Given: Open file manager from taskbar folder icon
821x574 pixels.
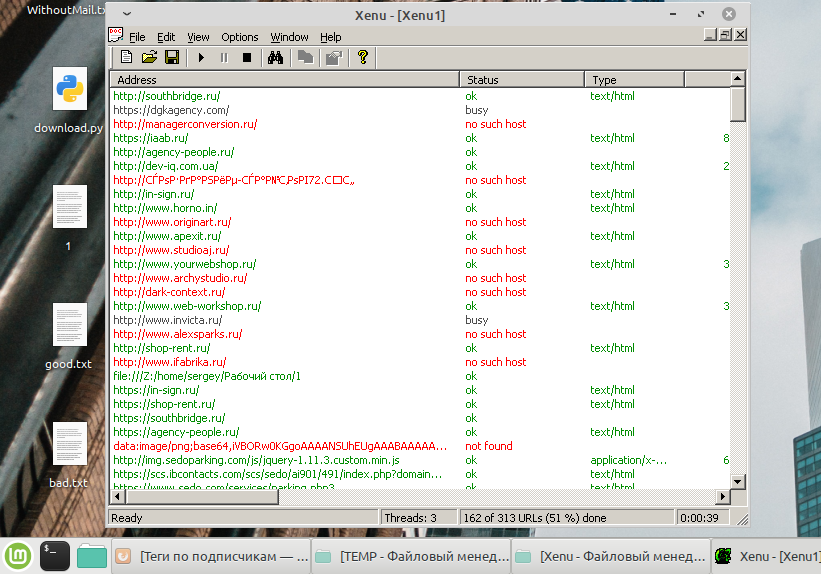Looking at the screenshot, I should point(92,556).
